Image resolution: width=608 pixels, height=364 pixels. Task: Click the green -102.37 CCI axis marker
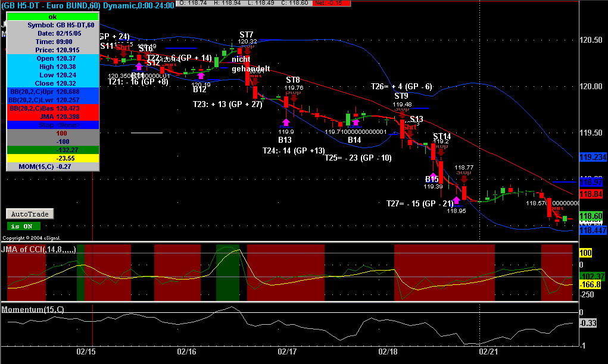592,277
